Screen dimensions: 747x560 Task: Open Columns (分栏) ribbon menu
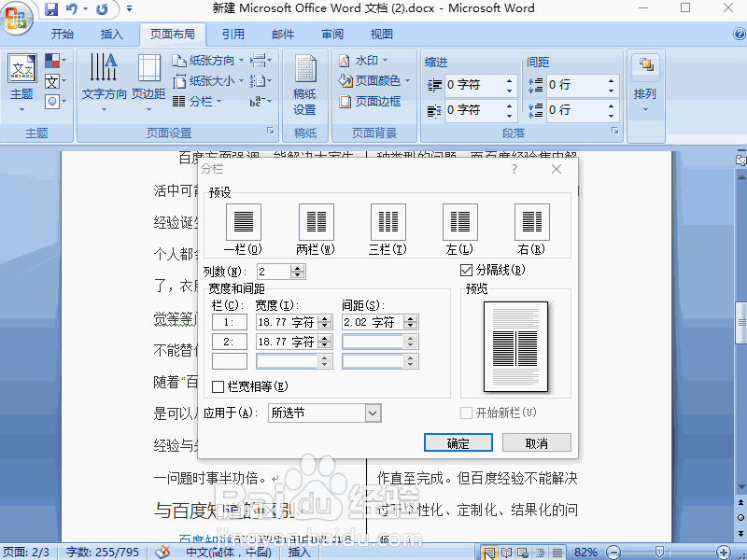(197, 101)
